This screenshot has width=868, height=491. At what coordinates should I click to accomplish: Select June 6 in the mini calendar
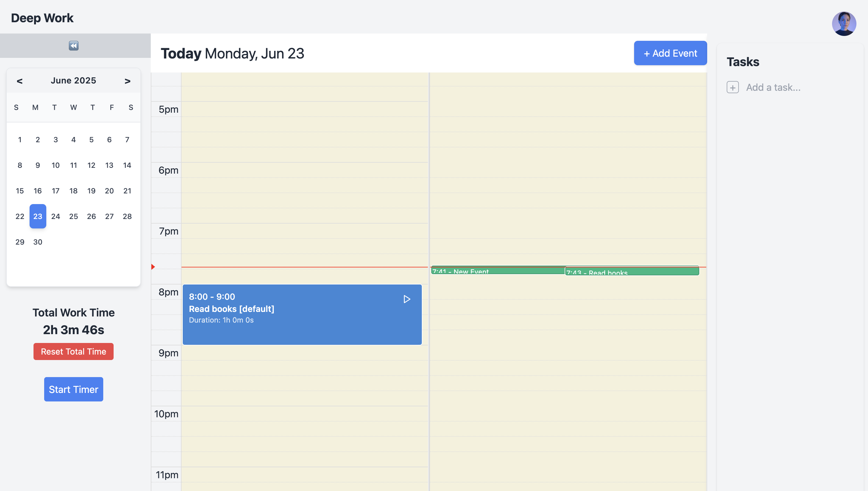109,140
